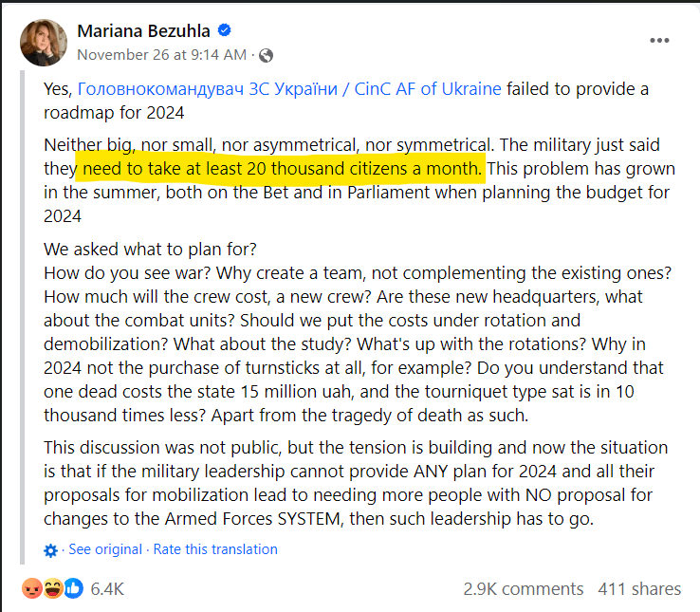Open the 6.4K reactions list
The image size is (700, 612).
(107, 589)
